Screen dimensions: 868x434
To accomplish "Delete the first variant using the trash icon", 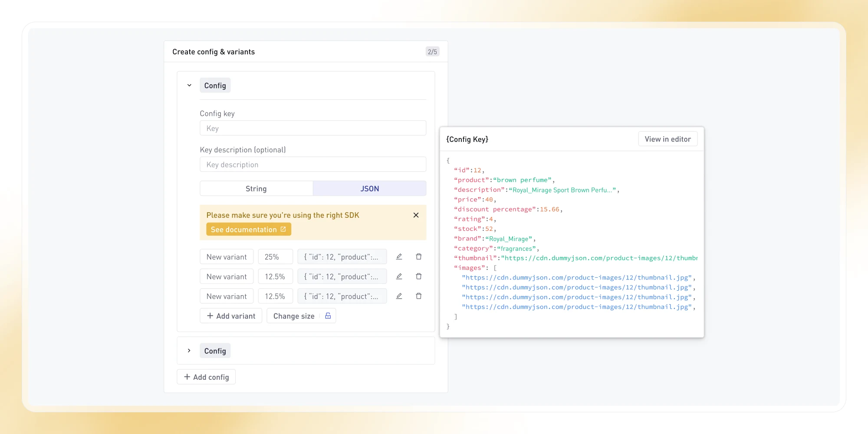I will coord(419,256).
